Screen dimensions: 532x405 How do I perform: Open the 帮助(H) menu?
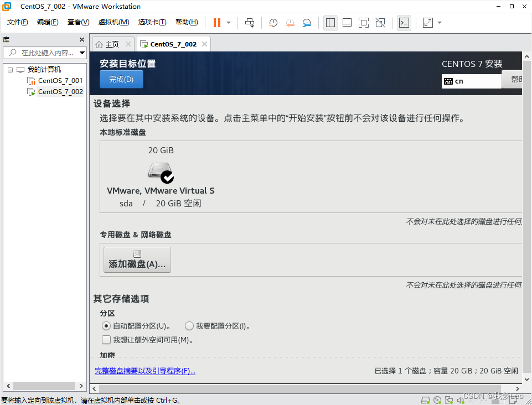pyautogui.click(x=187, y=22)
